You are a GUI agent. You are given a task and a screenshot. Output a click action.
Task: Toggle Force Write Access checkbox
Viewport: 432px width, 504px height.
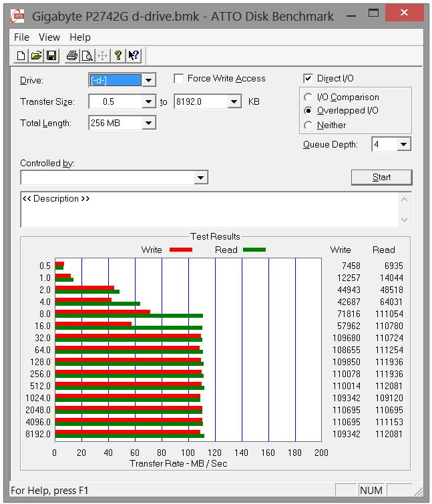click(x=179, y=78)
